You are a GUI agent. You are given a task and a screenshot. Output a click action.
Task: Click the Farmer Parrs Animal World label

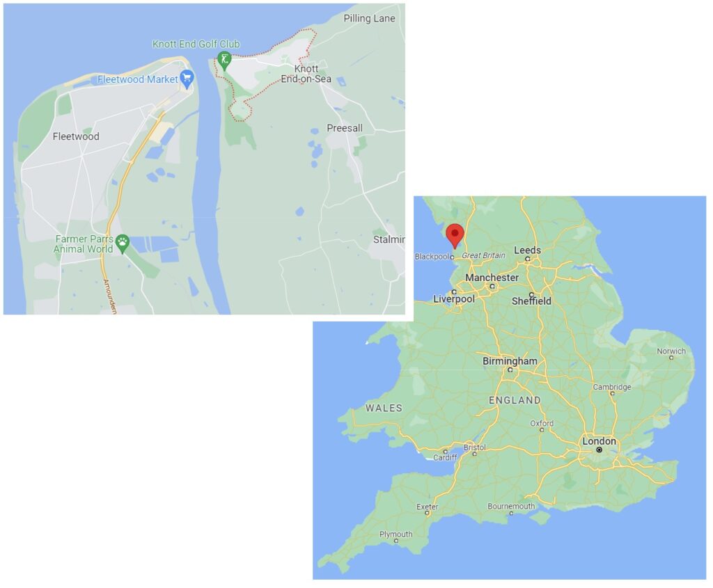click(x=84, y=244)
